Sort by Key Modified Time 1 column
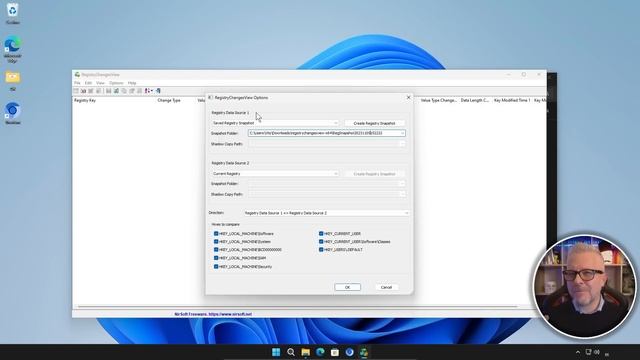640x360 pixels. pos(512,100)
